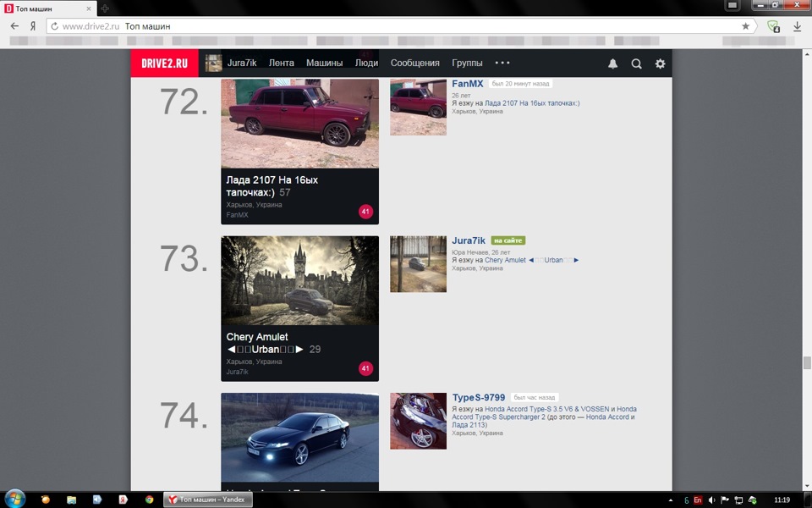This screenshot has height=508, width=812.
Task: Open Группы in navigation
Action: tap(467, 63)
